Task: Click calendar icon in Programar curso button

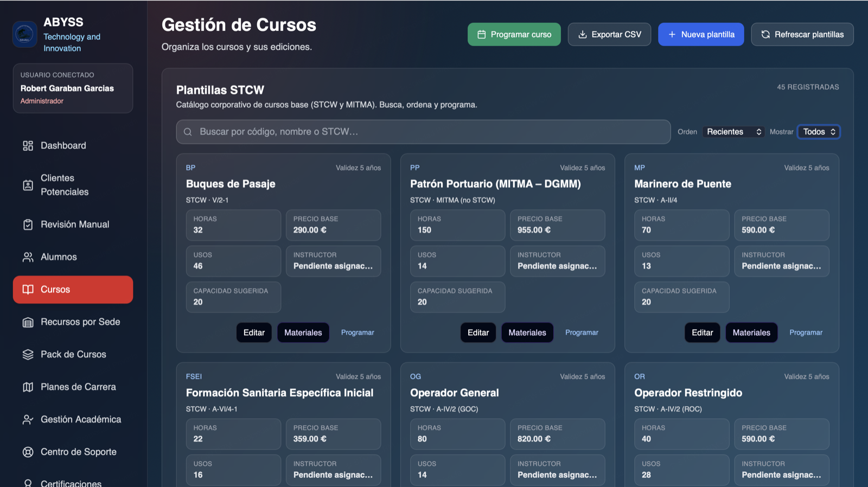Action: [x=481, y=35]
